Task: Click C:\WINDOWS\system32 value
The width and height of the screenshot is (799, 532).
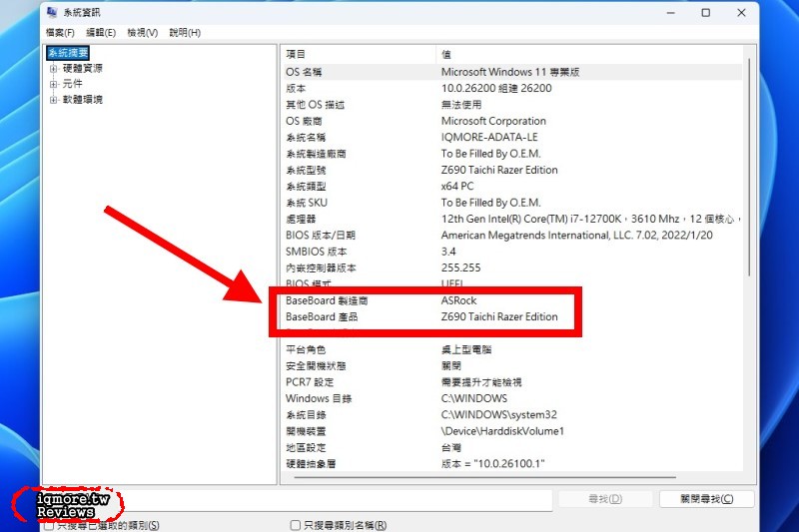Action: tap(498, 414)
